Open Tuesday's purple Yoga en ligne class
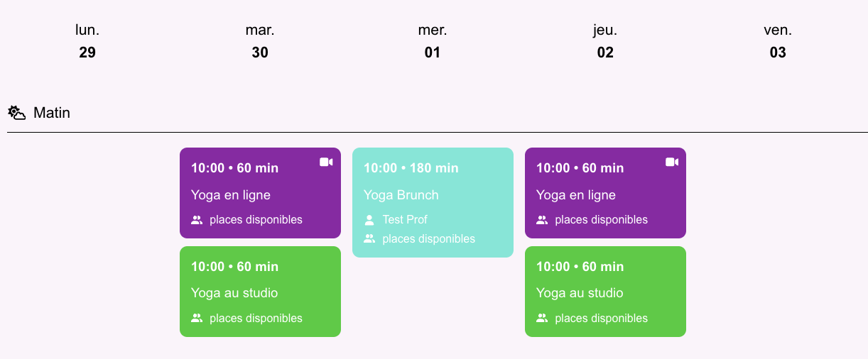This screenshot has width=868, height=359. (x=260, y=193)
